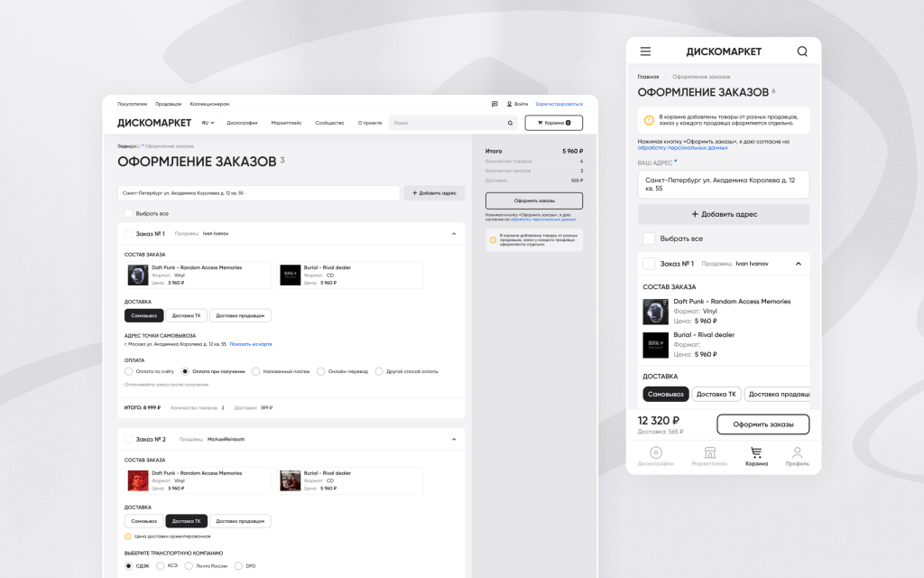
Task: Choose Самовывоз delivery in Order 2
Action: coord(143,521)
